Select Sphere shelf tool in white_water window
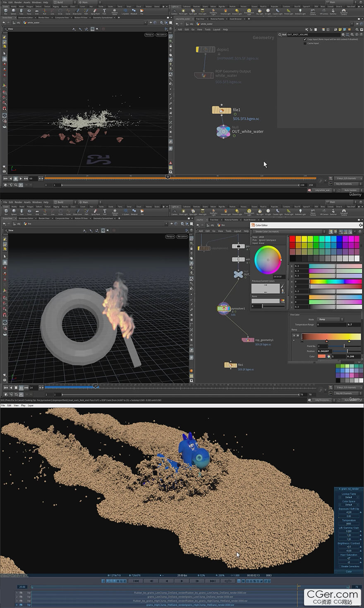Image resolution: width=364 pixels, height=608 pixels. (x=14, y=12)
